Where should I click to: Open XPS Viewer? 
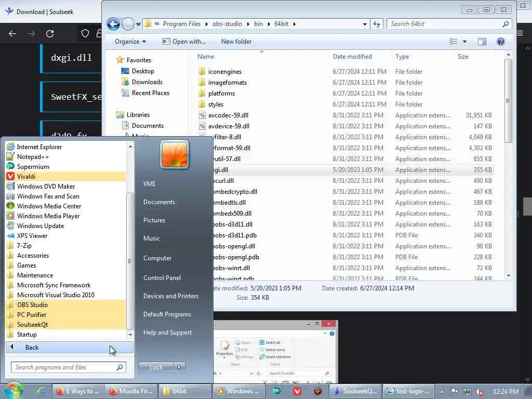pyautogui.click(x=66, y=235)
